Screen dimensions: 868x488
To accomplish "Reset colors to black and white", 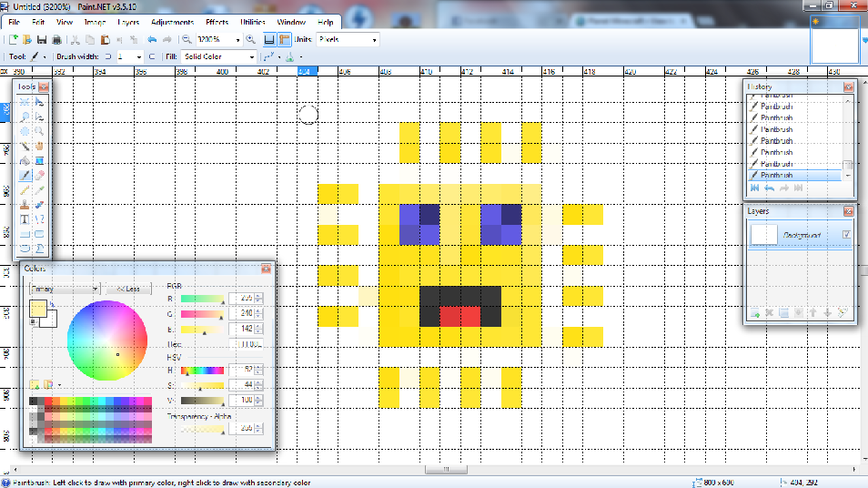I will [x=33, y=322].
